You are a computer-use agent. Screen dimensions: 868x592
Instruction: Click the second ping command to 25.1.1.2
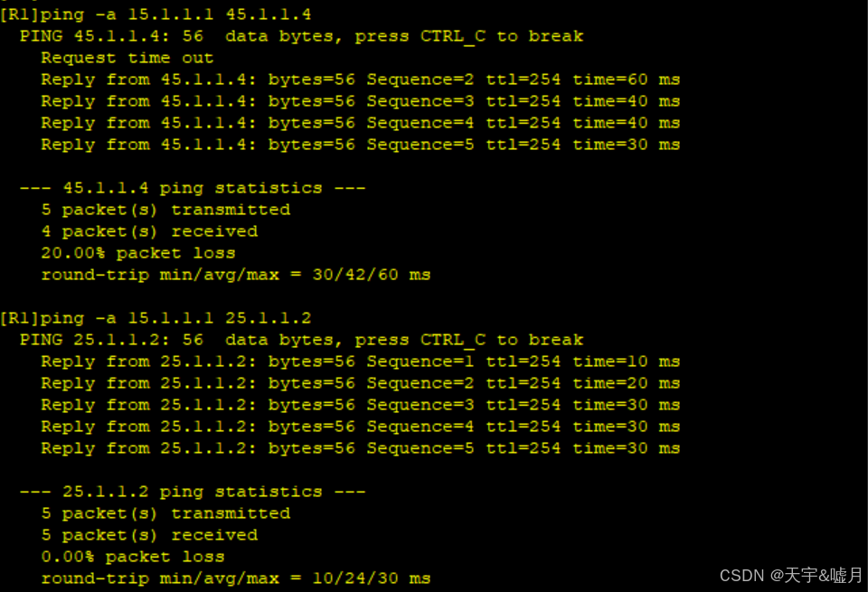click(x=156, y=318)
